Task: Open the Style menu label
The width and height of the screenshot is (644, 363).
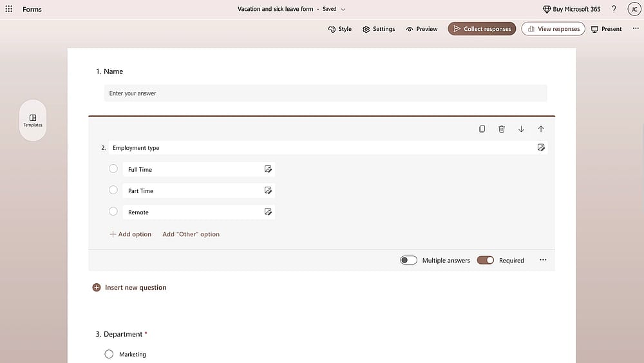Action: [345, 29]
